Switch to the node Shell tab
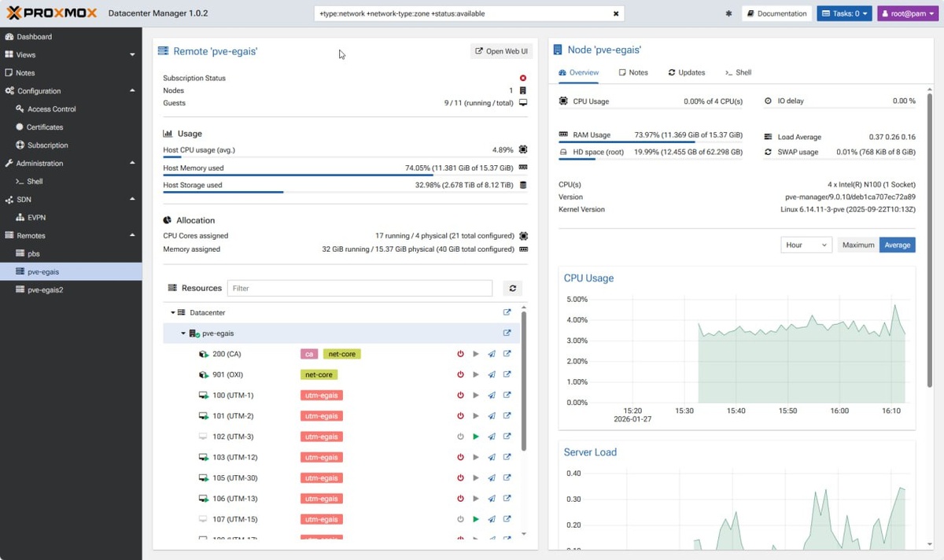 [x=739, y=72]
